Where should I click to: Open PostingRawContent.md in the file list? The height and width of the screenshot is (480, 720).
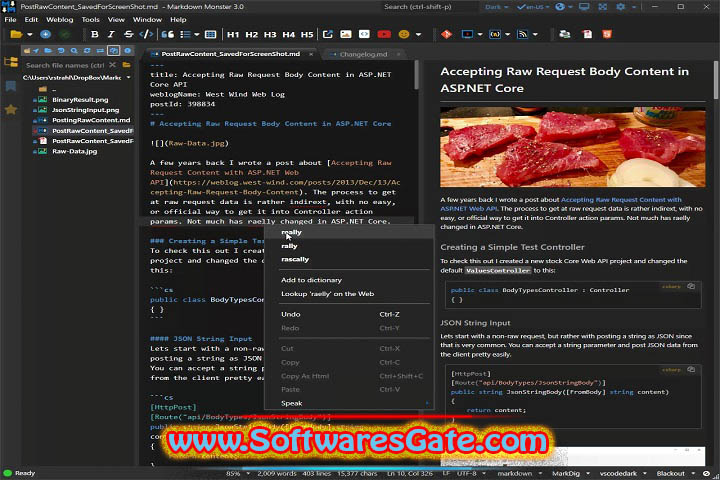[91, 120]
